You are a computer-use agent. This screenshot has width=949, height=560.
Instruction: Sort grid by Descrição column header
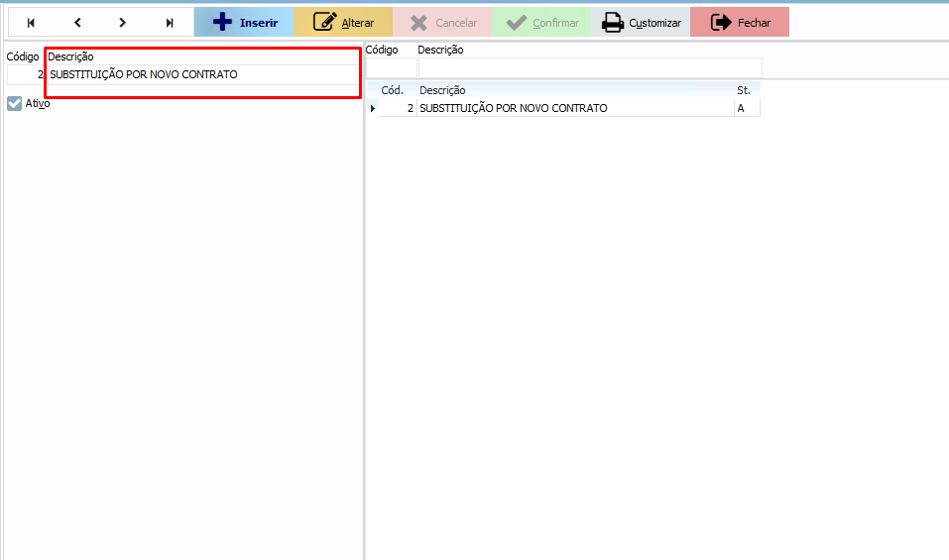pos(573,90)
